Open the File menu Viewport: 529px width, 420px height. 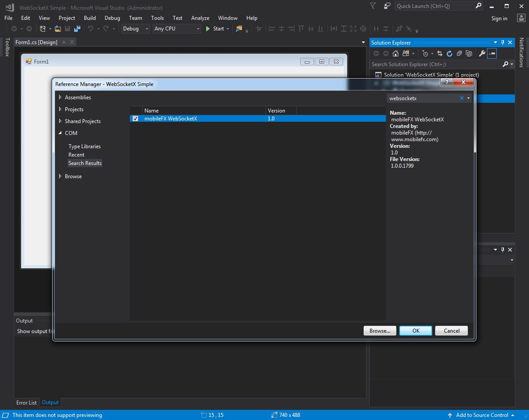(8, 18)
